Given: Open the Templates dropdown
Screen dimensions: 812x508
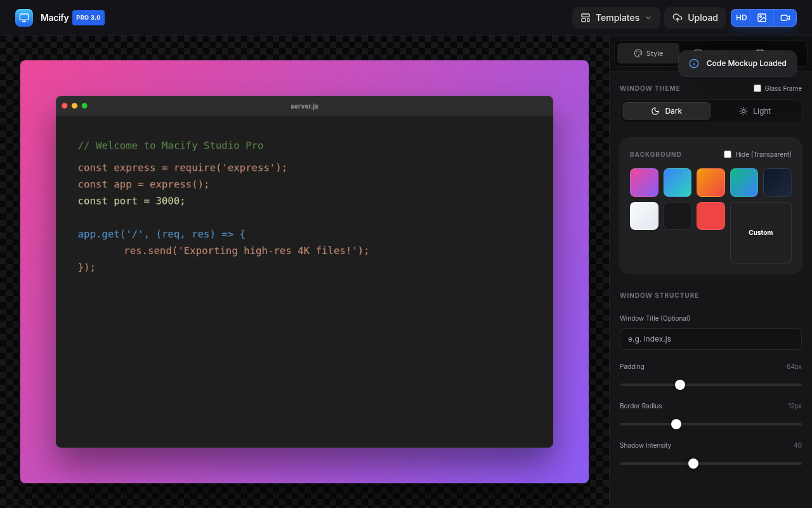Looking at the screenshot, I should pyautogui.click(x=615, y=18).
